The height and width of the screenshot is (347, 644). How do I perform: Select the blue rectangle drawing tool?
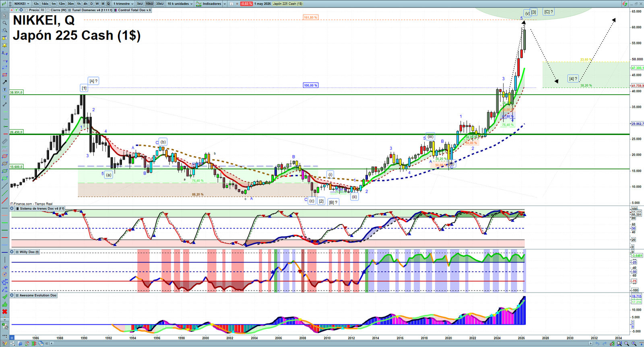tap(4, 67)
